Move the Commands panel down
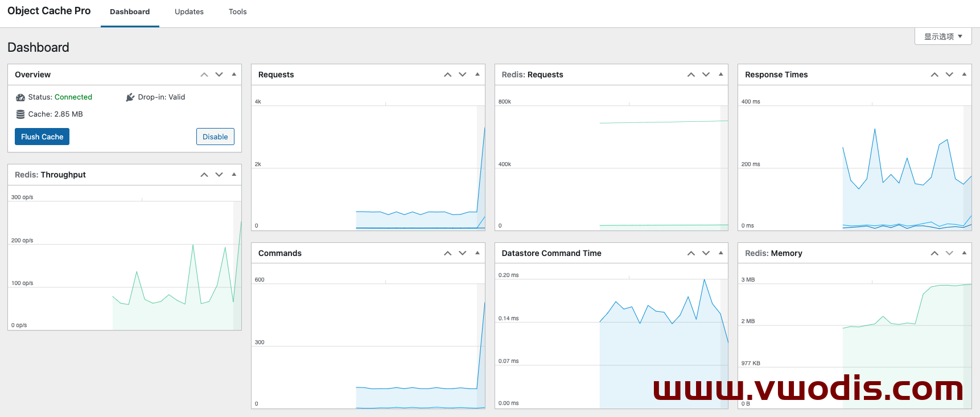Viewport: 980px width, 417px height. click(x=463, y=253)
